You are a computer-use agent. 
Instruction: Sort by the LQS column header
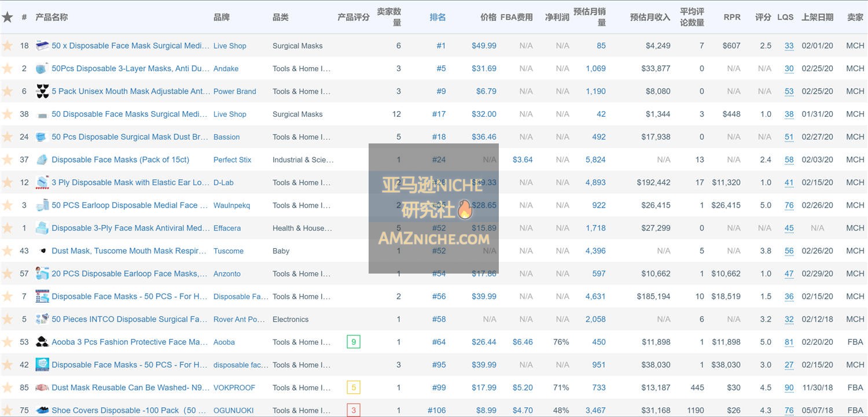pos(785,17)
